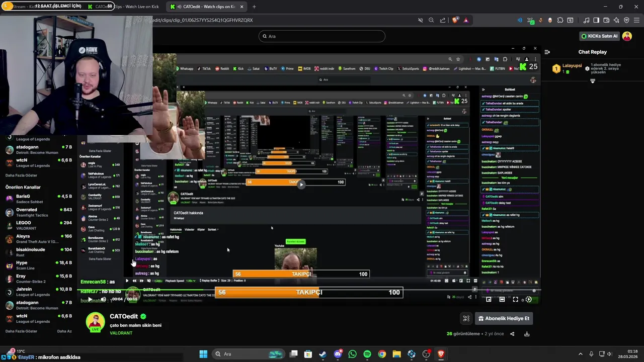The image size is (644, 362).
Task: Open the Eray recommended channel
Action: (39, 279)
